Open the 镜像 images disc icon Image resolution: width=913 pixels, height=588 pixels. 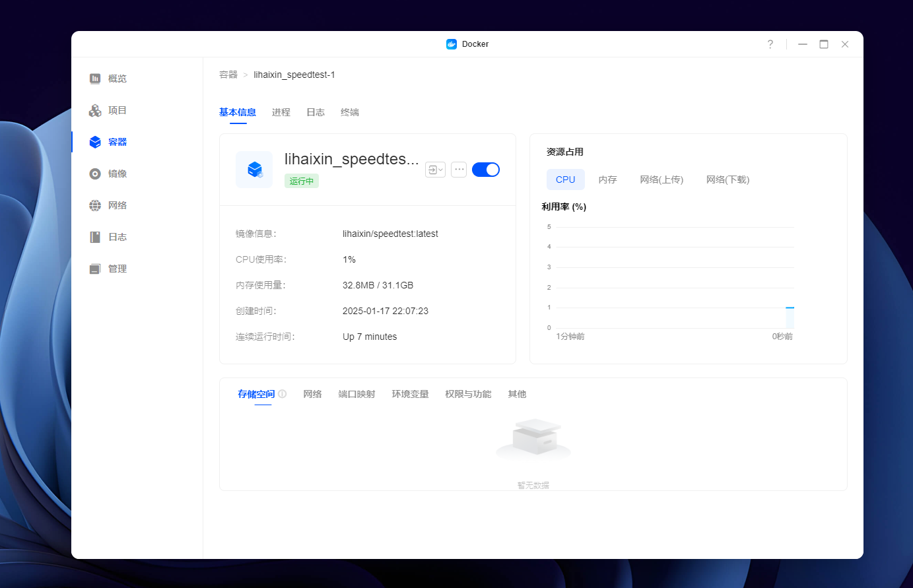pyautogui.click(x=95, y=174)
